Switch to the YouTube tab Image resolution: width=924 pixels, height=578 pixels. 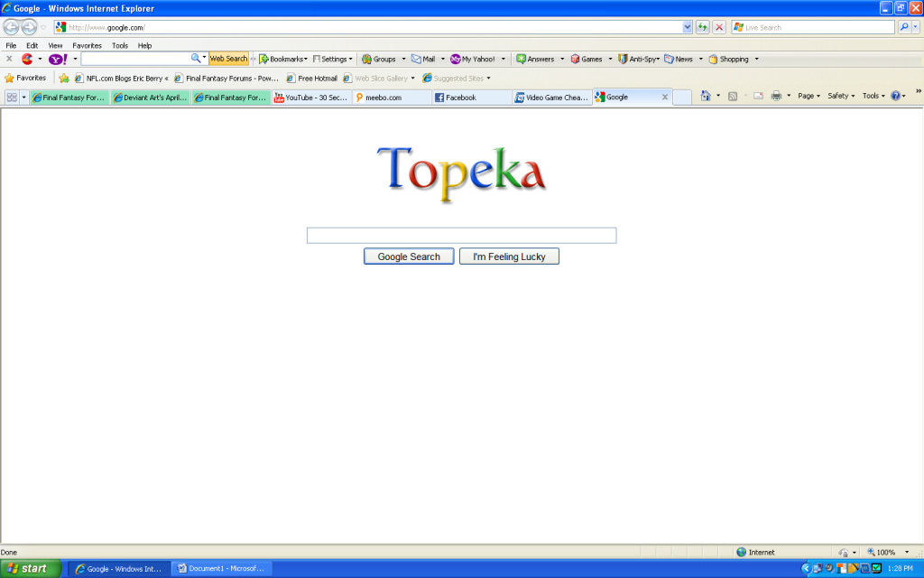pos(311,98)
